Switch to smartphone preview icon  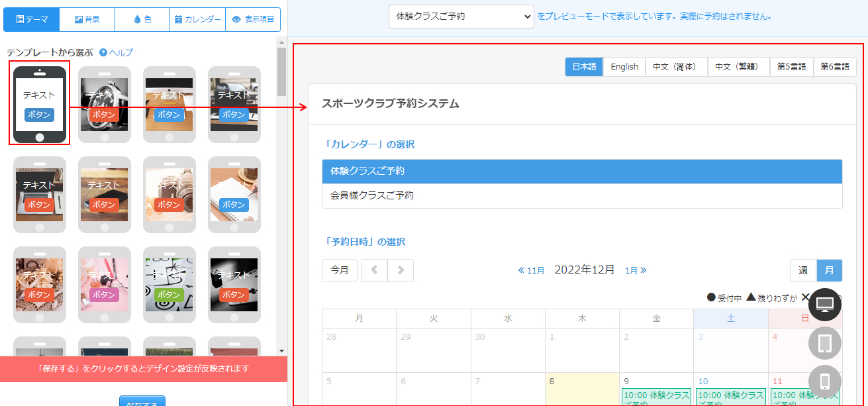(824, 381)
